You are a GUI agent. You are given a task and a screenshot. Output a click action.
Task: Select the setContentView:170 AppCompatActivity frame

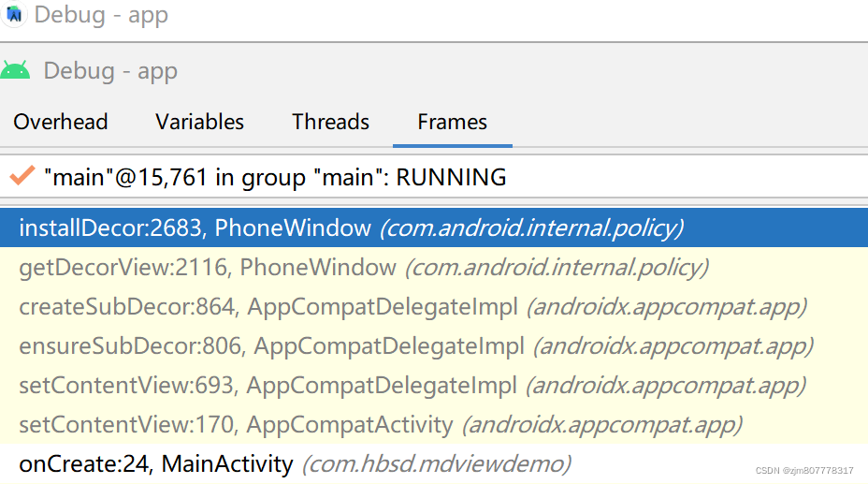coord(434,425)
